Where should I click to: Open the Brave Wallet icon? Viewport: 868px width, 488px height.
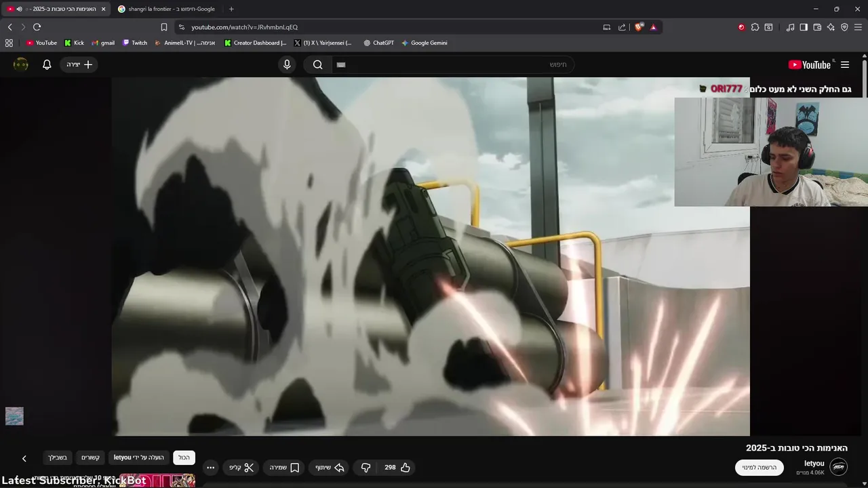coord(817,27)
